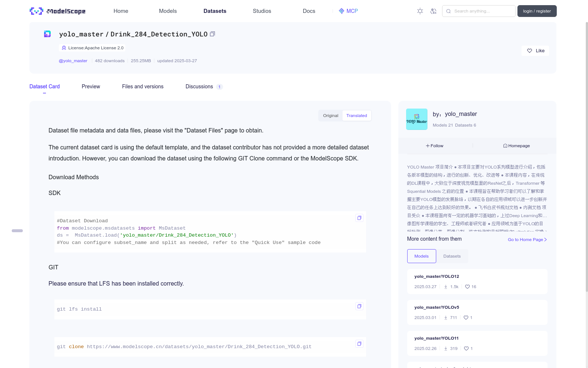Open the MCP nav link
This screenshot has height=368, width=588.
(x=348, y=11)
